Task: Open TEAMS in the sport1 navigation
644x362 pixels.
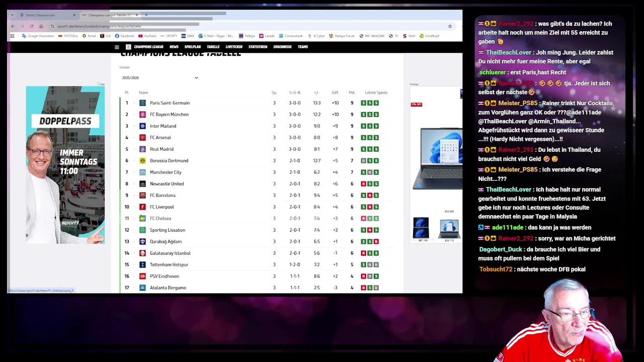Action: pos(303,47)
